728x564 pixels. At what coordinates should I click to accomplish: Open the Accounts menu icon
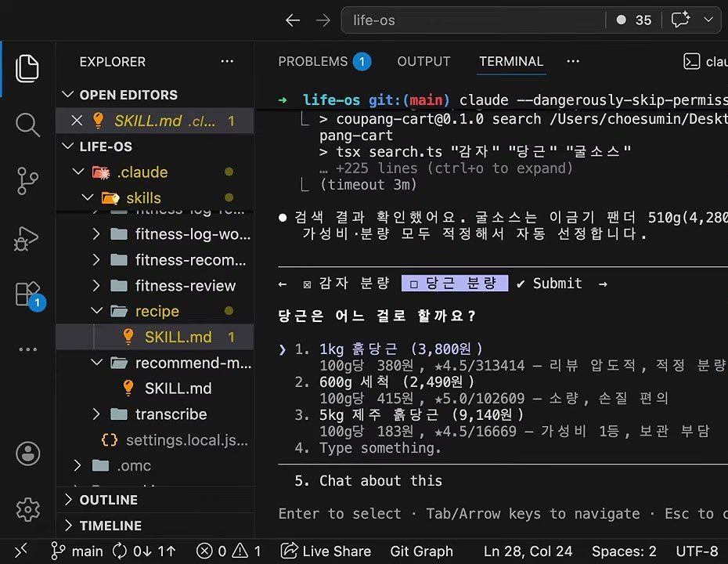point(28,454)
